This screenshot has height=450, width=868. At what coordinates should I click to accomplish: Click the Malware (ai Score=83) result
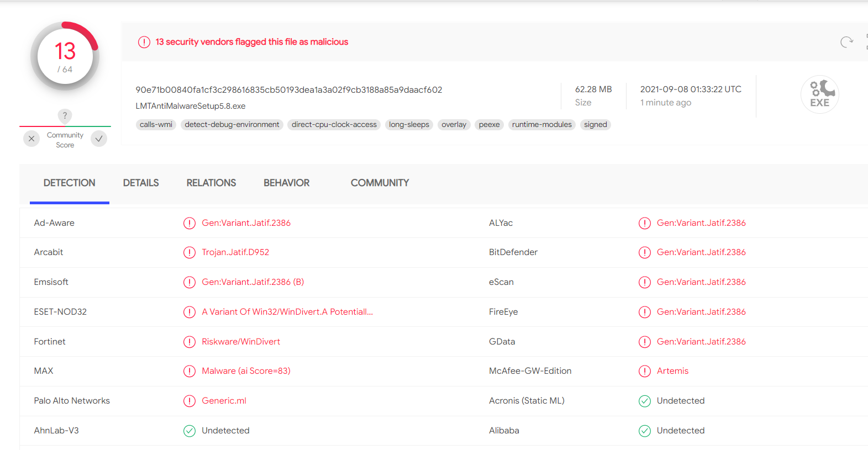point(246,371)
